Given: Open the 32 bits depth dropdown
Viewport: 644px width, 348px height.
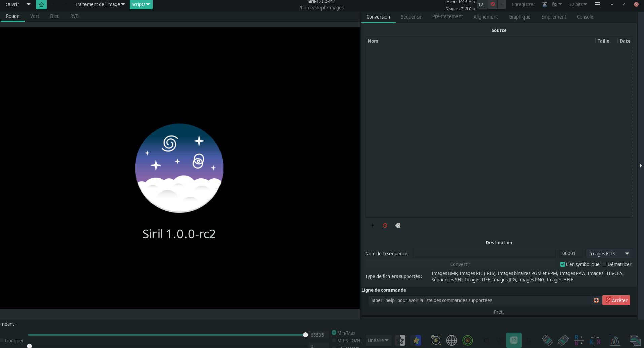Looking at the screenshot, I should click(578, 4).
